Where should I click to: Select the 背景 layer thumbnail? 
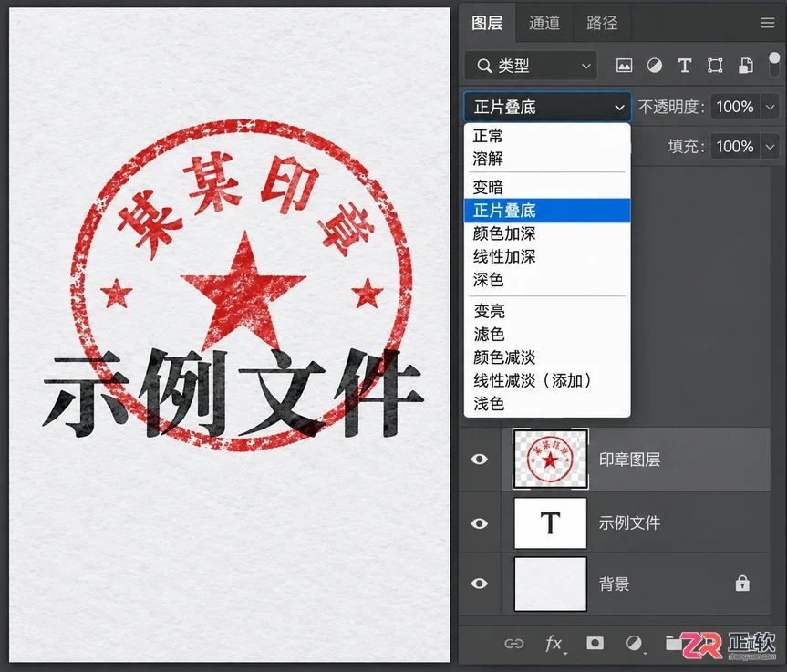click(550, 584)
